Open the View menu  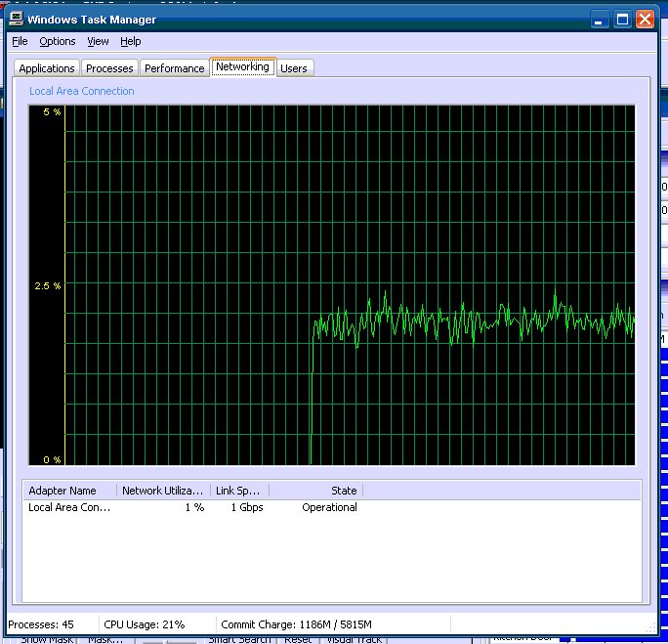[x=98, y=41]
